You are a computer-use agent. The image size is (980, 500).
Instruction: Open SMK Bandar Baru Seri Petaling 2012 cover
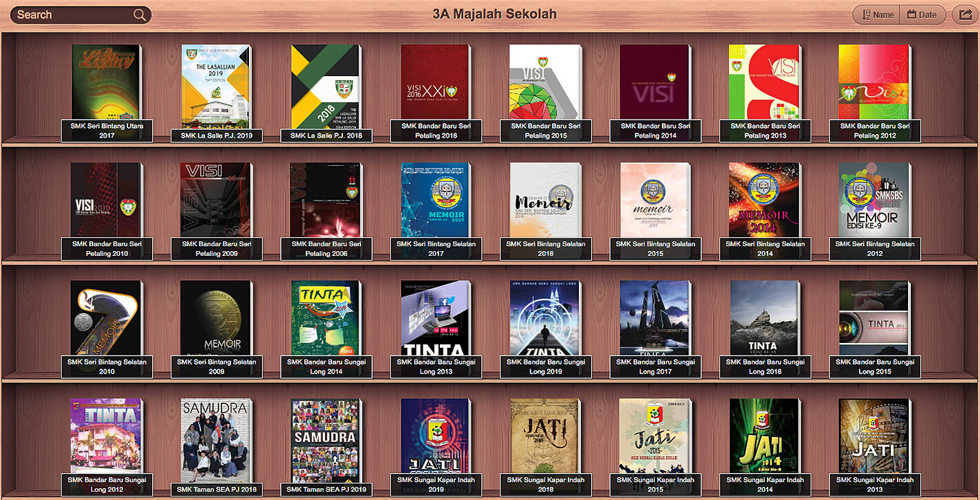[x=873, y=82]
